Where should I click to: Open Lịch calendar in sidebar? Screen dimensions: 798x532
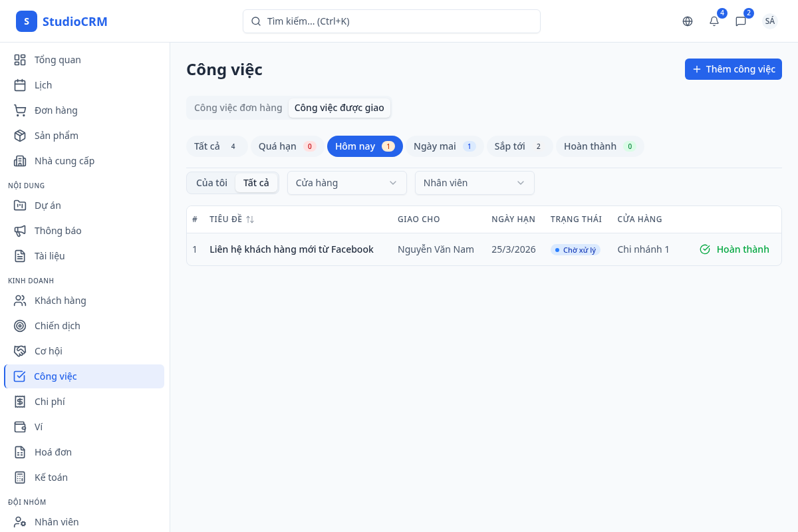pos(20,85)
